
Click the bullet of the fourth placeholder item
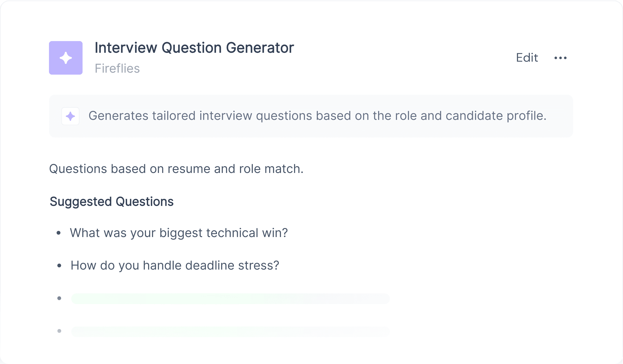(x=59, y=331)
